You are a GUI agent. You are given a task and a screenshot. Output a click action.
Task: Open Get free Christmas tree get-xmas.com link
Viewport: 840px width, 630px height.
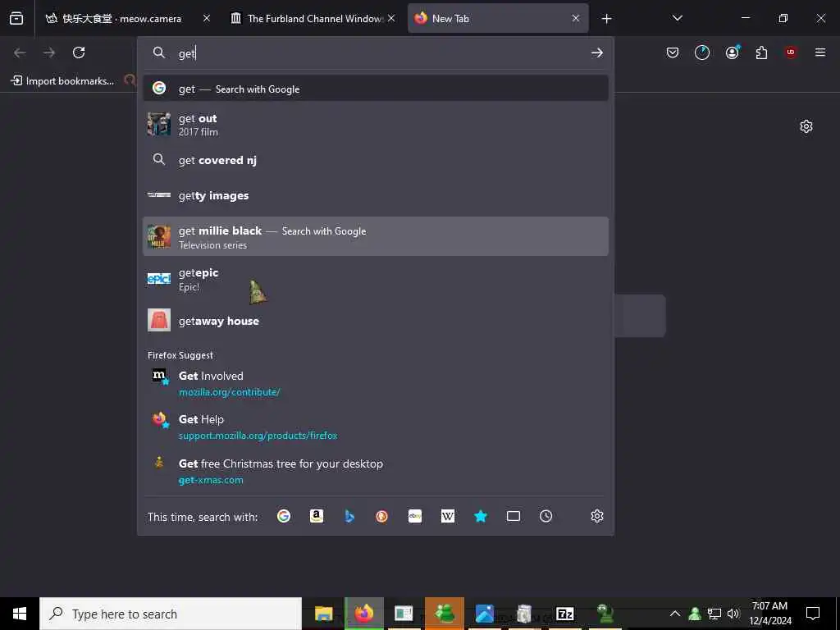click(x=376, y=471)
